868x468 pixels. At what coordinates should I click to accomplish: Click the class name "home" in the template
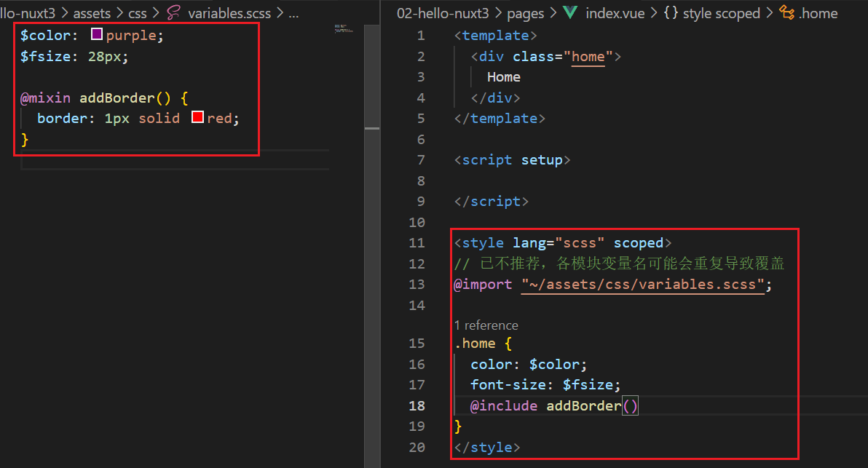click(588, 57)
